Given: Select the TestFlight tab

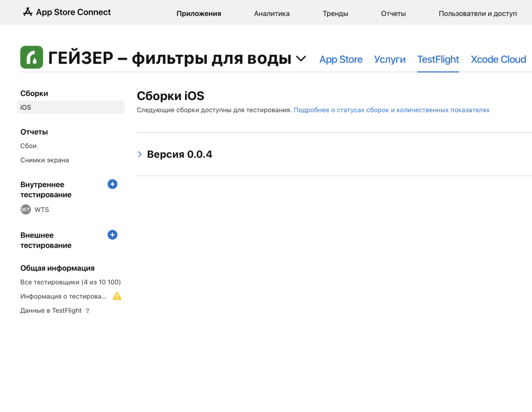Looking at the screenshot, I should [438, 60].
